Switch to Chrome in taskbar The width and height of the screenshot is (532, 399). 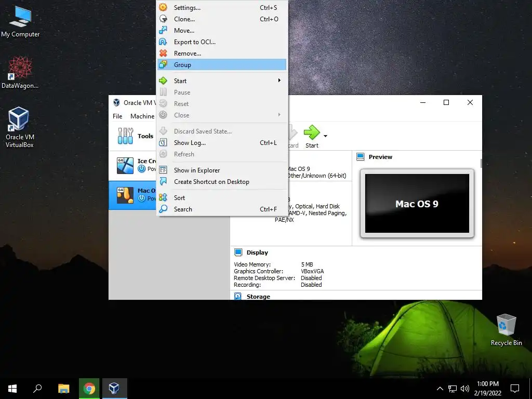(x=89, y=389)
